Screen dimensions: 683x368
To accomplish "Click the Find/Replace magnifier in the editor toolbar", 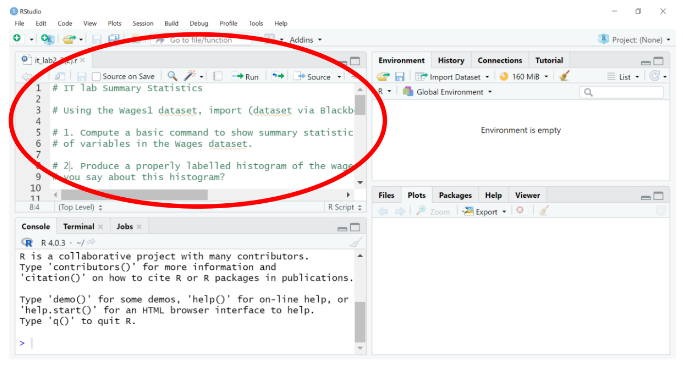I will coord(172,76).
